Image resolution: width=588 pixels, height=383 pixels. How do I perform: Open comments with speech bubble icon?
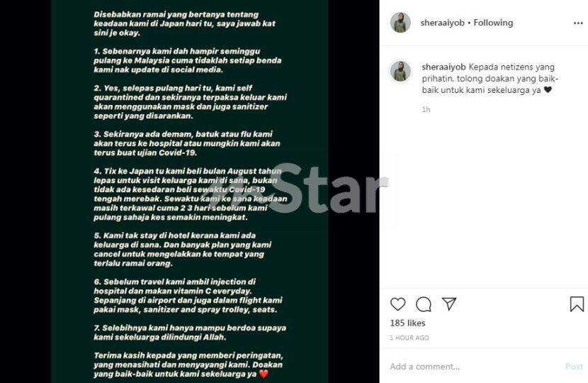coord(424,304)
